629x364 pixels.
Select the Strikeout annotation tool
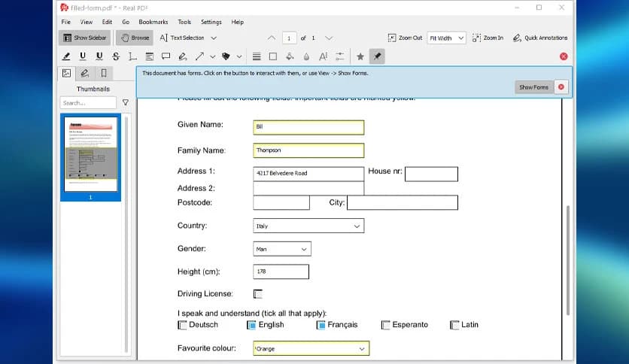pyautogui.click(x=116, y=56)
